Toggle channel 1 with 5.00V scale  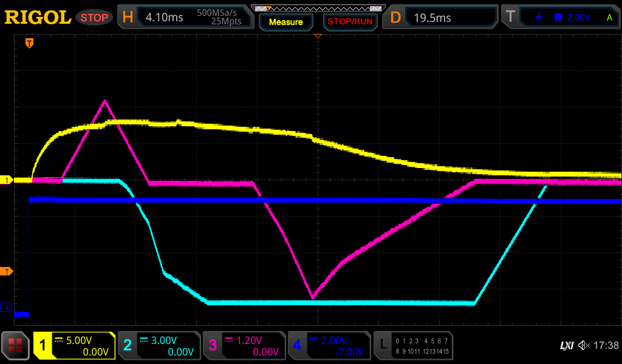click(x=75, y=346)
